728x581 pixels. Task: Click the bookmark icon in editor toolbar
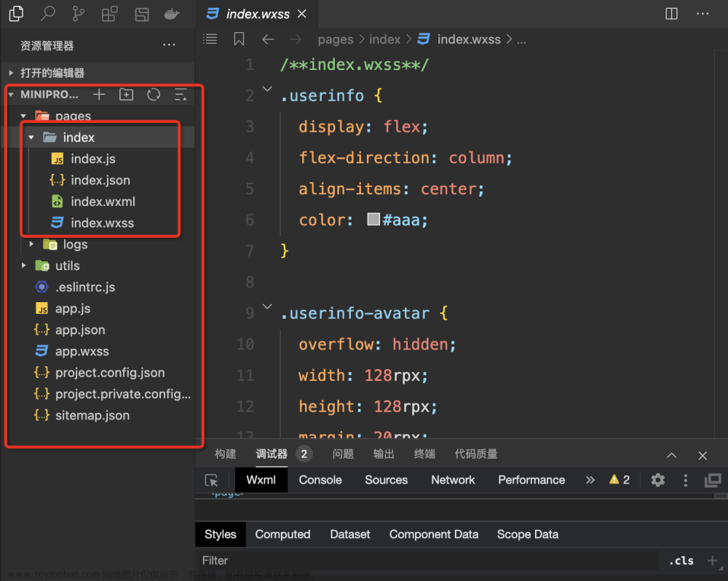coord(239,39)
